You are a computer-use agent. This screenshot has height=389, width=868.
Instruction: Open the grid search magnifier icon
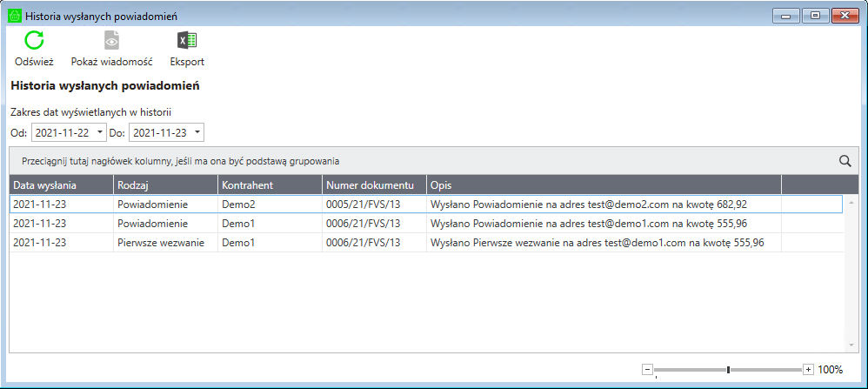[845, 161]
